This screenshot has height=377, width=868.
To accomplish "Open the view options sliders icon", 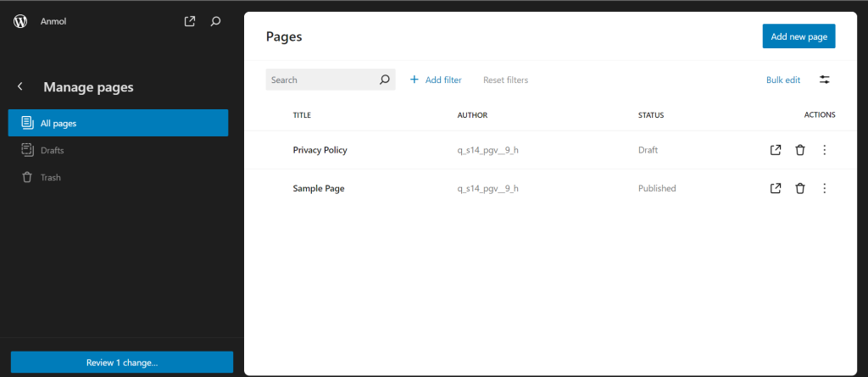I will tap(824, 80).
